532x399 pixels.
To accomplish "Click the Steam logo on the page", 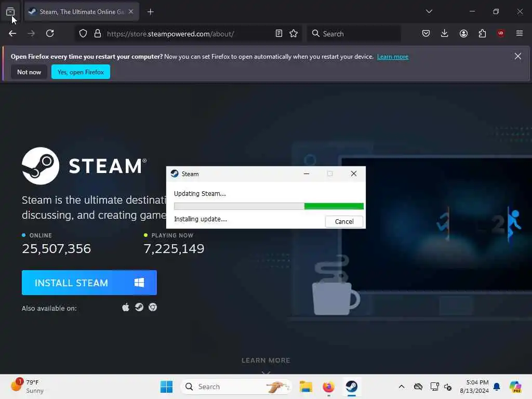I will click(x=84, y=166).
